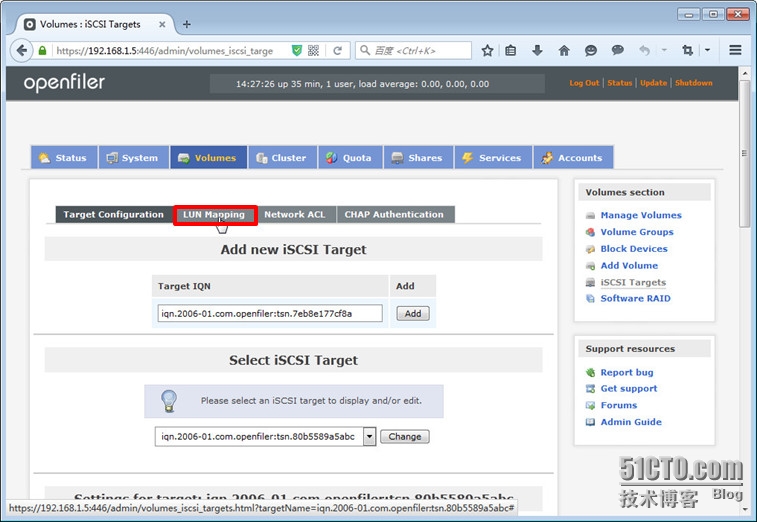Screen dimensions: 757x522
Task: Click the Status link in header
Action: [619, 83]
